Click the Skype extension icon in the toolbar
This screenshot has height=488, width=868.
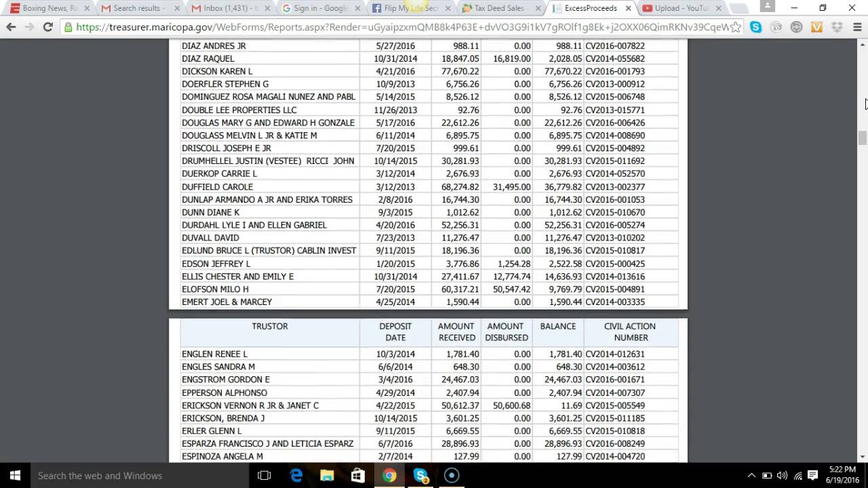pyautogui.click(x=756, y=27)
